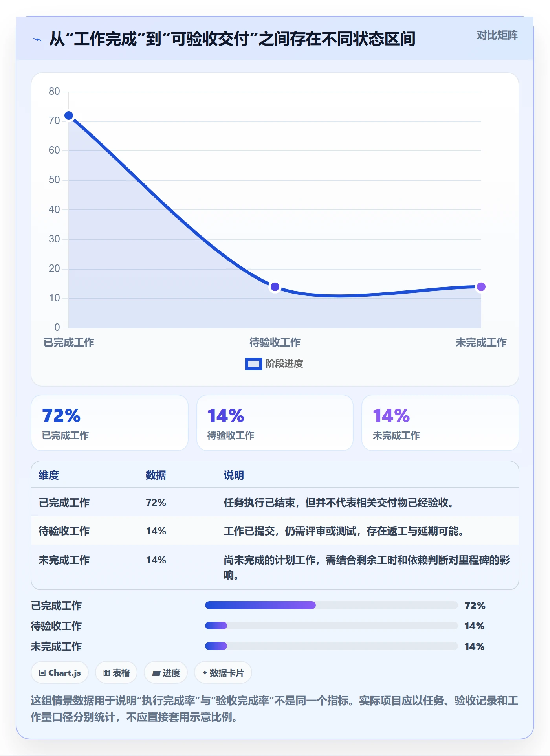Click the card title about 工作完成 and 可验收交付
Viewport: 550px width, 756px height.
tap(232, 39)
